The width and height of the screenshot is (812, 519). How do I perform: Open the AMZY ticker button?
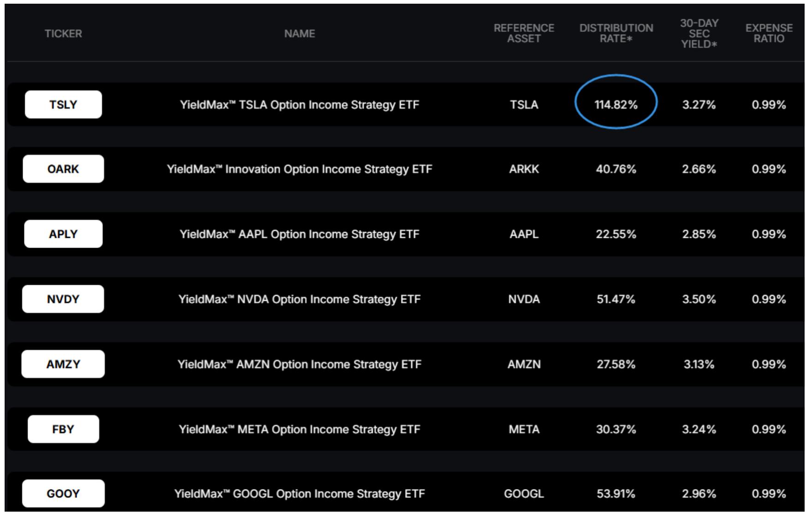[63, 364]
